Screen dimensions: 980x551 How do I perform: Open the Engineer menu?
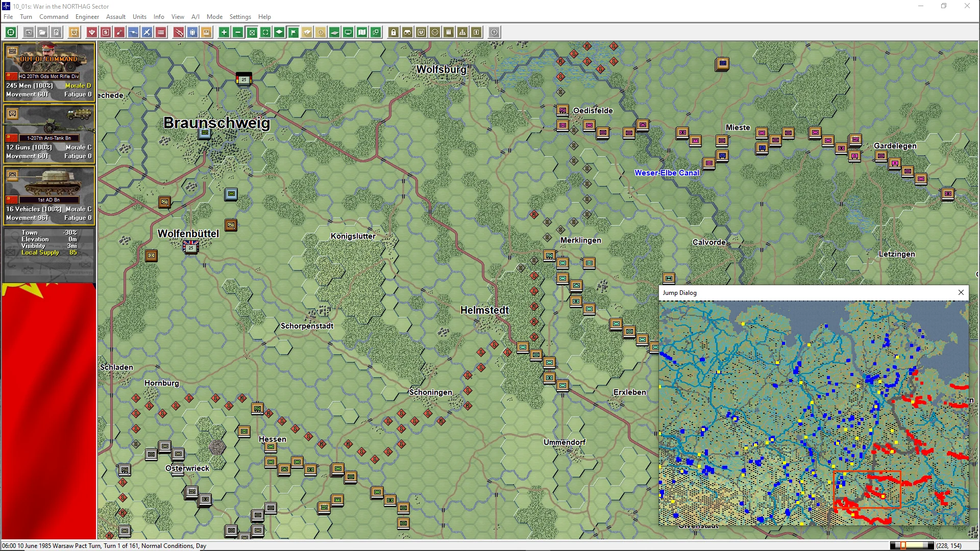[x=87, y=17]
